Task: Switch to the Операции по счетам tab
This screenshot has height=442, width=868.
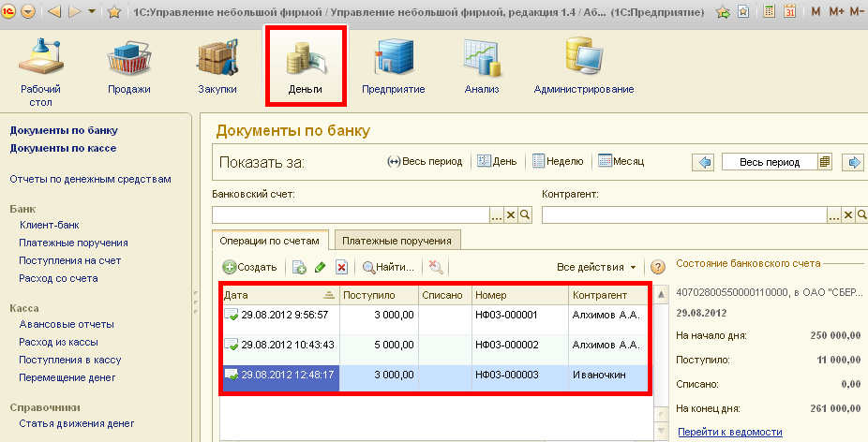Action: (x=270, y=241)
